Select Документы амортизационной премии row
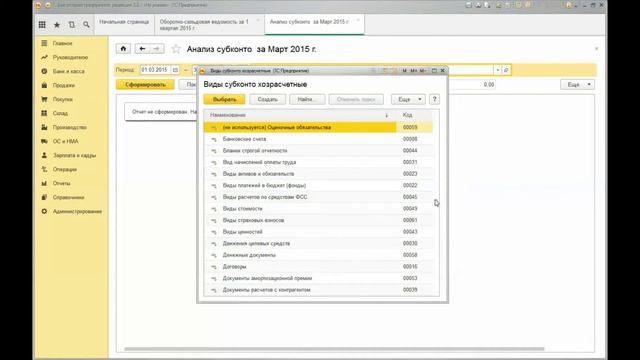640x360 pixels. 318,278
